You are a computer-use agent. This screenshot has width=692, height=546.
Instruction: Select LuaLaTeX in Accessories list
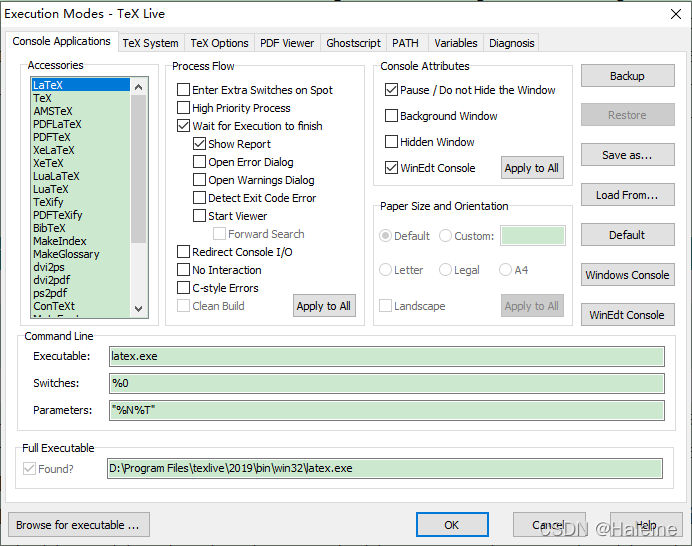point(81,176)
